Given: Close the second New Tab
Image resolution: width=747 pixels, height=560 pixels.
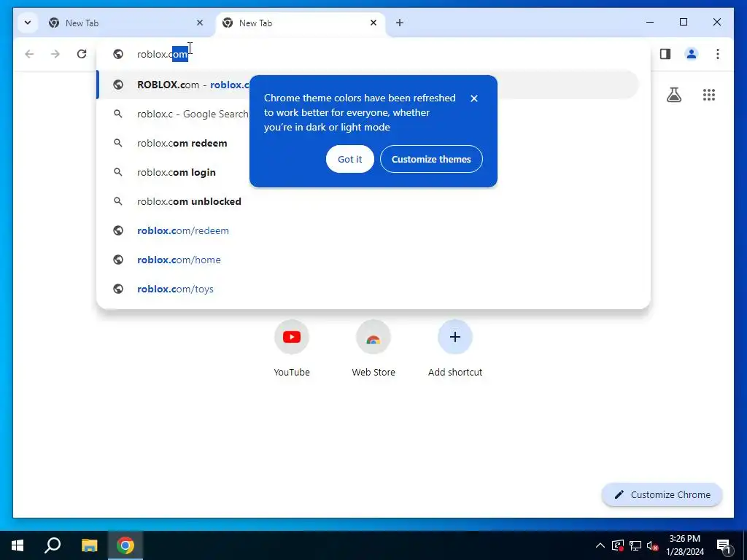Looking at the screenshot, I should tap(373, 23).
